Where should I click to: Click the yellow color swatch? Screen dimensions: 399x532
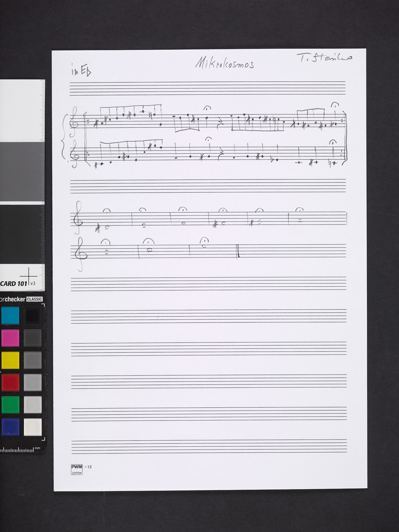click(x=10, y=360)
